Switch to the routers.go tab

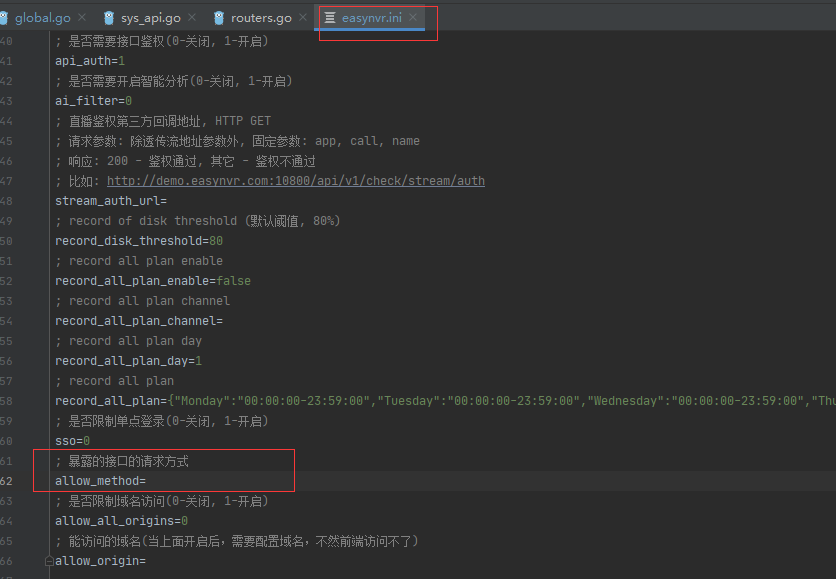pos(261,18)
